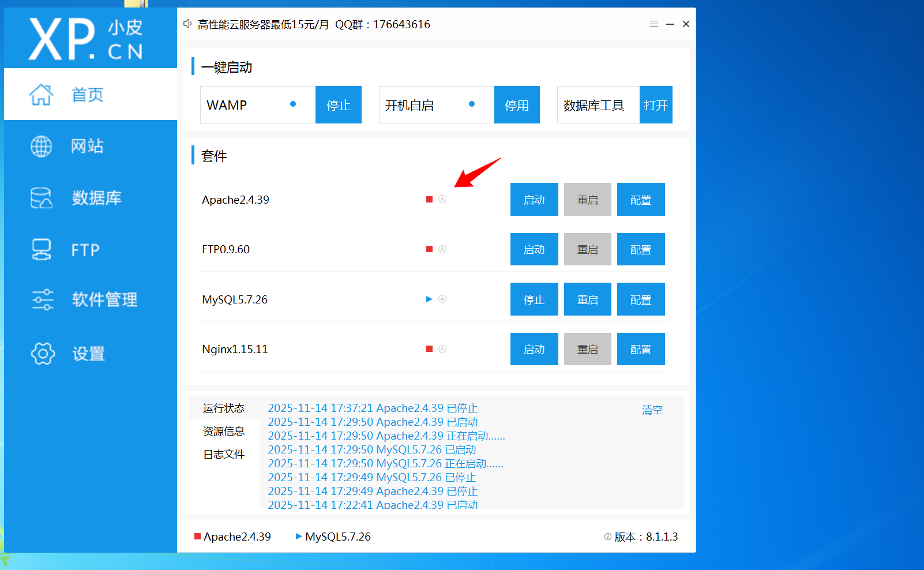This screenshot has height=570, width=924.
Task: Click the auto-start A icon for Apache2.4.39
Action: click(442, 199)
